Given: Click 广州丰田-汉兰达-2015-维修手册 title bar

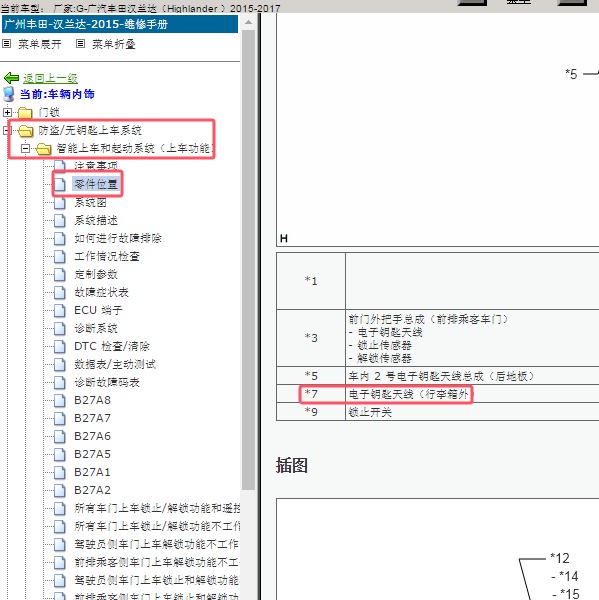Looking at the screenshot, I should pyautogui.click(x=120, y=24).
